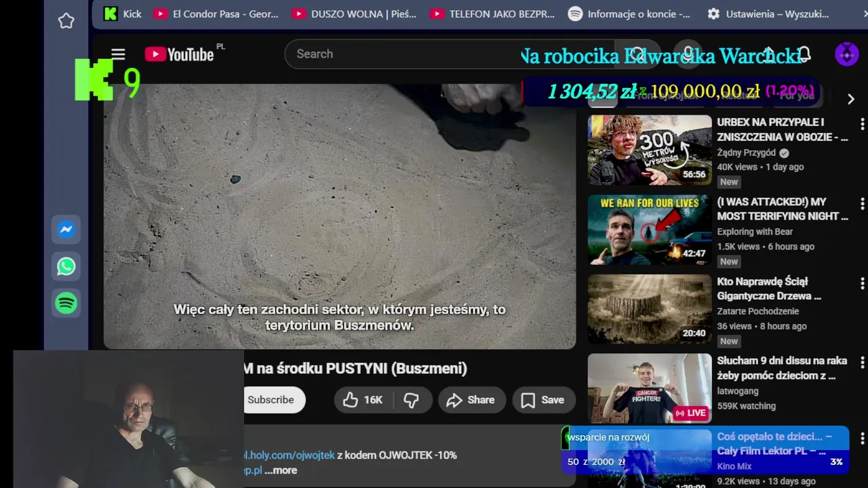Expand description with ...more
This screenshot has width=868, height=488.
point(281,470)
